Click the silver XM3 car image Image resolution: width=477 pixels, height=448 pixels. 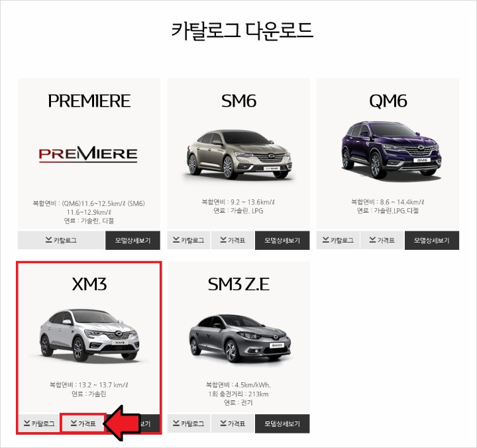(x=89, y=335)
